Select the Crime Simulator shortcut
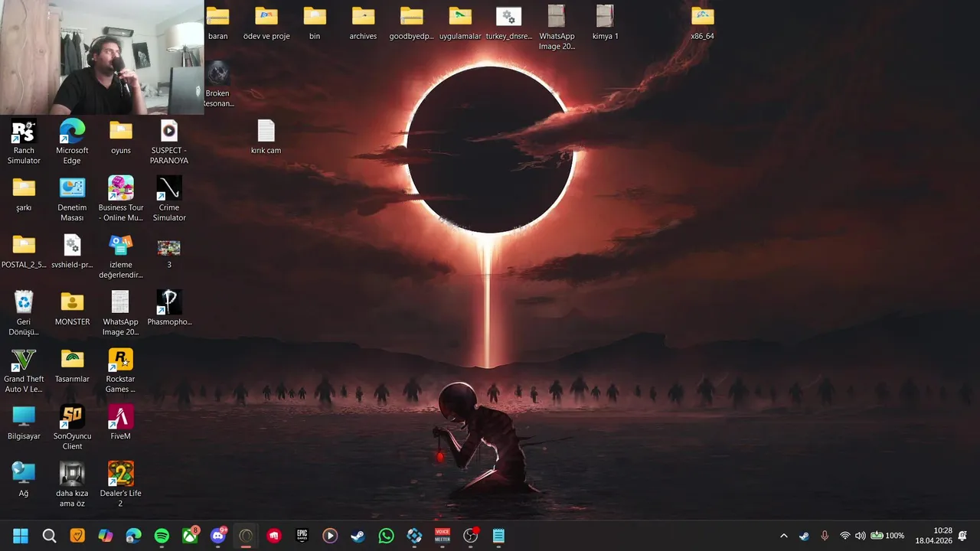 click(169, 199)
